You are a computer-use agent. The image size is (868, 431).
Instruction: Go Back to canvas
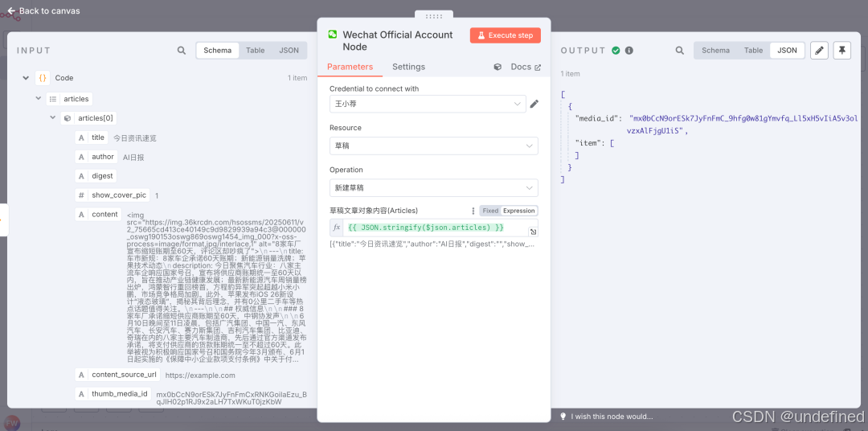[x=43, y=10]
